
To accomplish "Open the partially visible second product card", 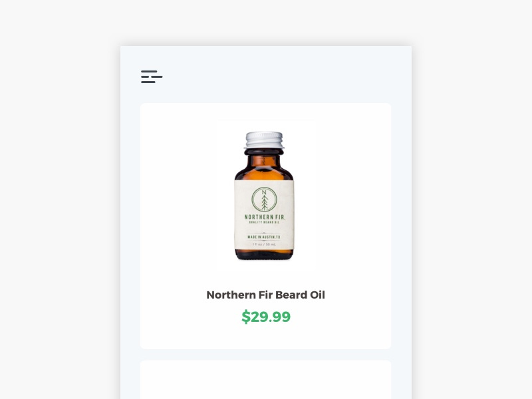I will point(265,380).
